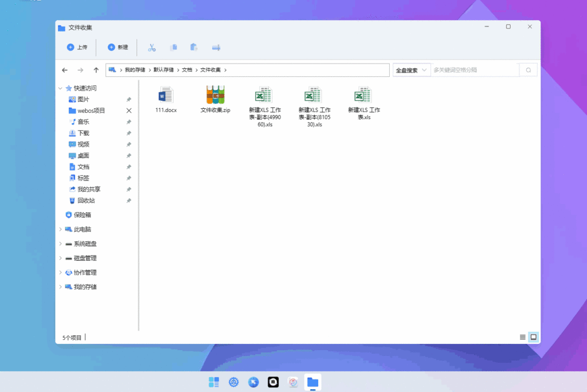The image size is (587, 392).
Task: Unpin 音乐 using its pin icon
Action: 129,122
